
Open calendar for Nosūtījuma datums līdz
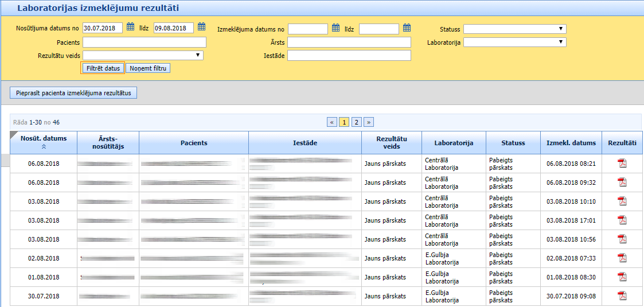coord(201,27)
